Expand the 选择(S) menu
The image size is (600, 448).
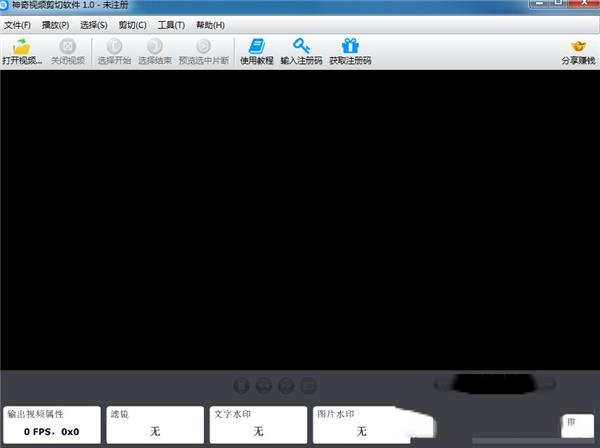[94, 24]
